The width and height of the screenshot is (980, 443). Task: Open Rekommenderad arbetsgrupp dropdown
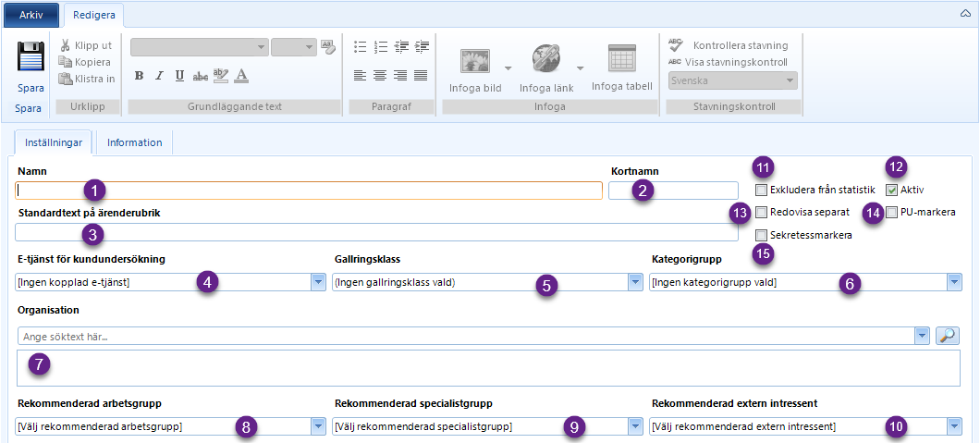point(319,426)
